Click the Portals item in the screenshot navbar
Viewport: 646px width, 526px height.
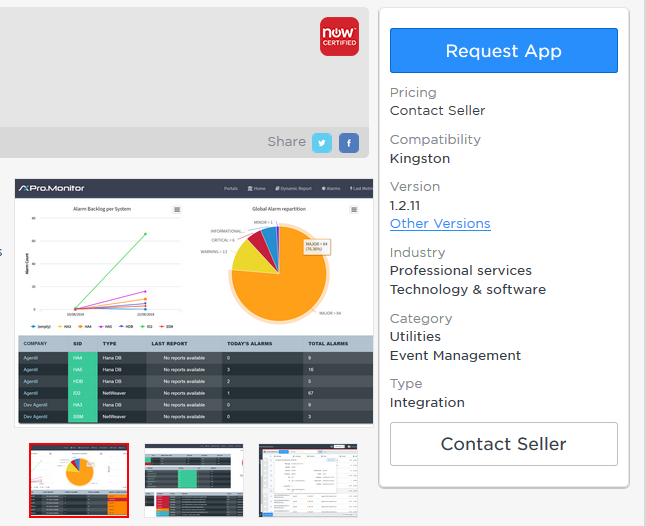[x=230, y=188]
